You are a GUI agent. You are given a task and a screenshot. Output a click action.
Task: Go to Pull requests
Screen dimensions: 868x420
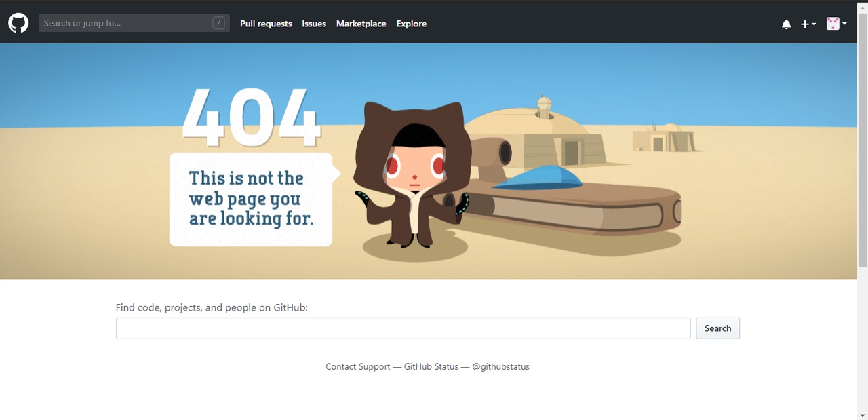pyautogui.click(x=266, y=24)
